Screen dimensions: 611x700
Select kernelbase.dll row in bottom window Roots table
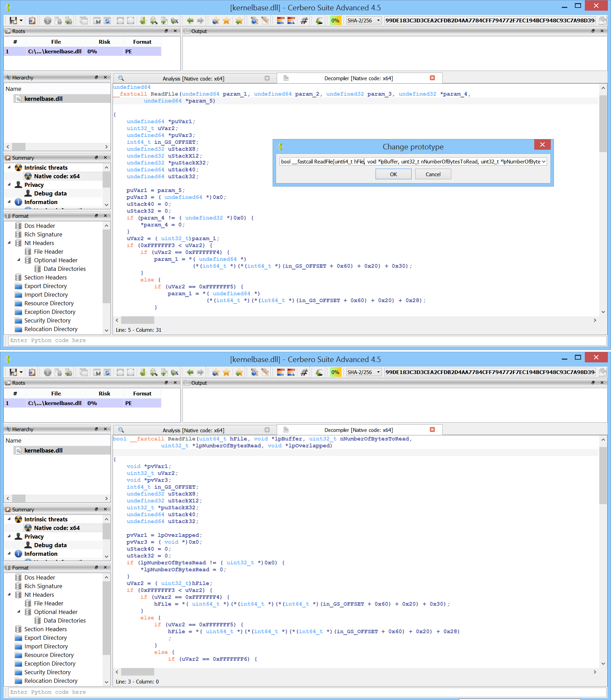pos(82,403)
